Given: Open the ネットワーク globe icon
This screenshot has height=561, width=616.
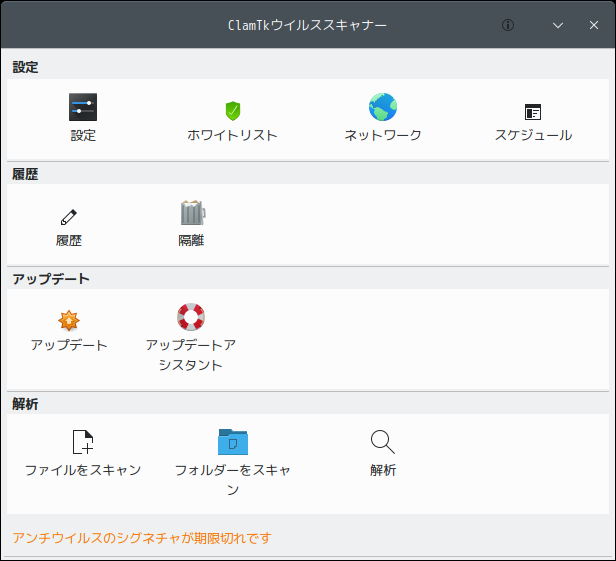Looking at the screenshot, I should click(383, 108).
